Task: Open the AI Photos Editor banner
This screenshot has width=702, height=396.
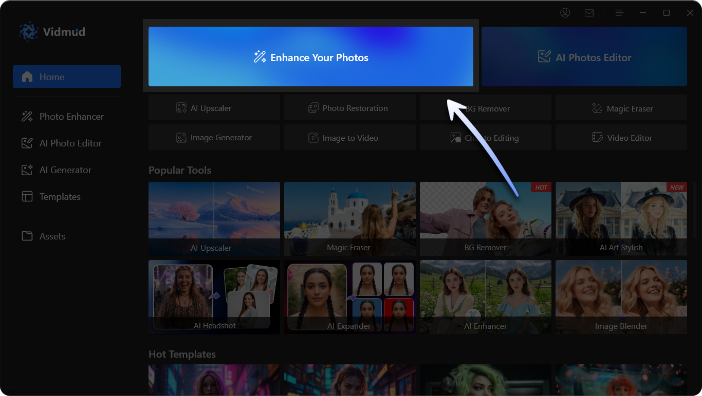Action: 584,56
